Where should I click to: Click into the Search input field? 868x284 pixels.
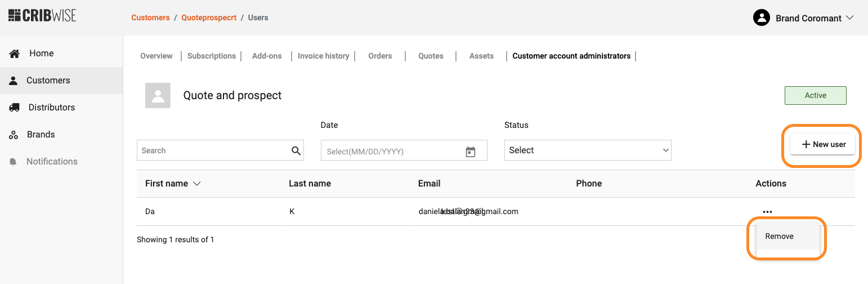[x=214, y=150]
